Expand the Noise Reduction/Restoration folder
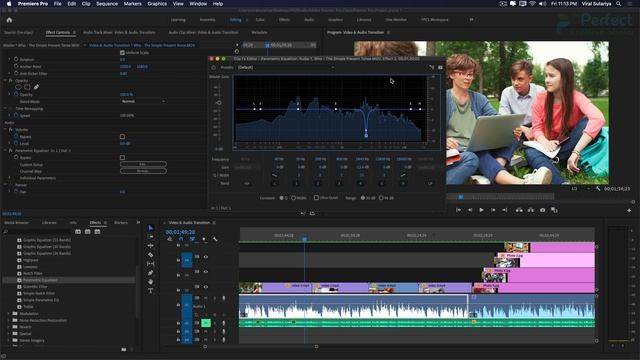 9,320
